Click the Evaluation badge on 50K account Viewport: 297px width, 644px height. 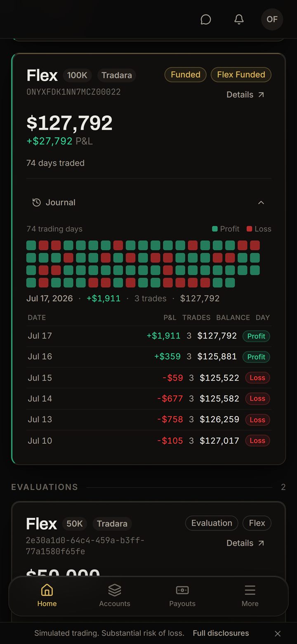coord(212,523)
